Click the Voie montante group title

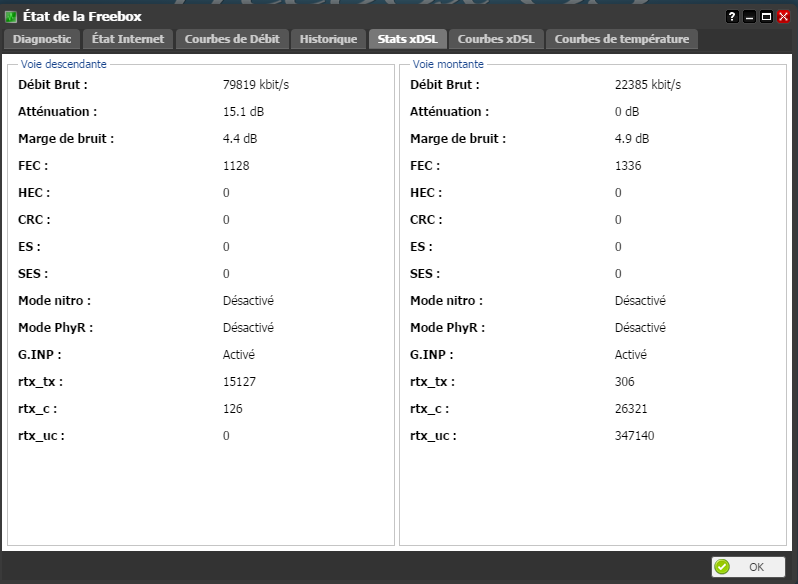click(x=448, y=64)
